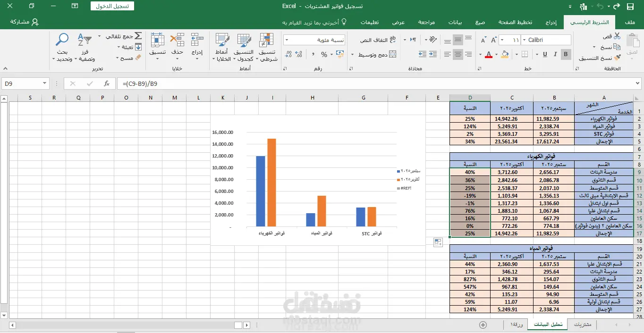Apply the fill color paint bucket
Image resolution: width=644 pixels, height=333 pixels.
[505, 54]
